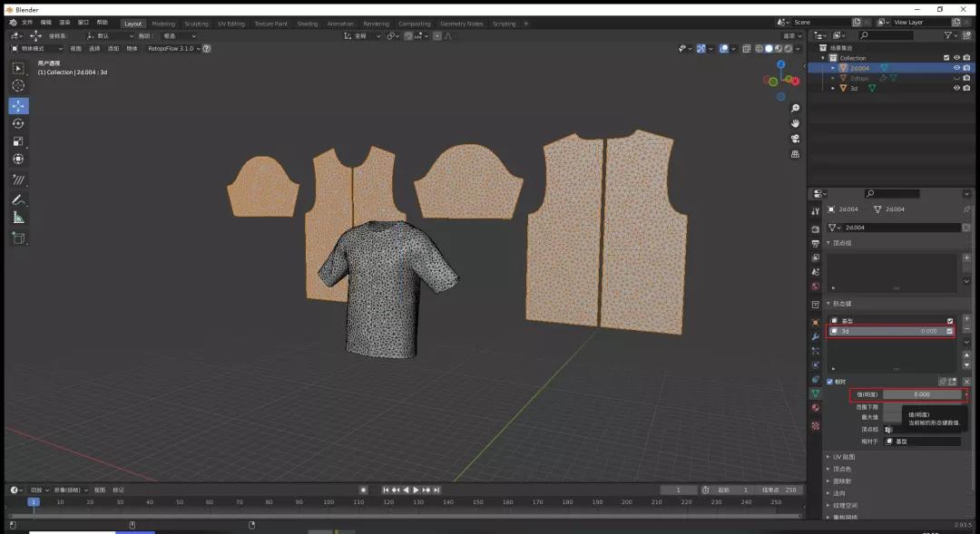Viewport: 980px width, 534px height.
Task: Enable the checkbox on the 3d shape key
Action: [x=949, y=331]
